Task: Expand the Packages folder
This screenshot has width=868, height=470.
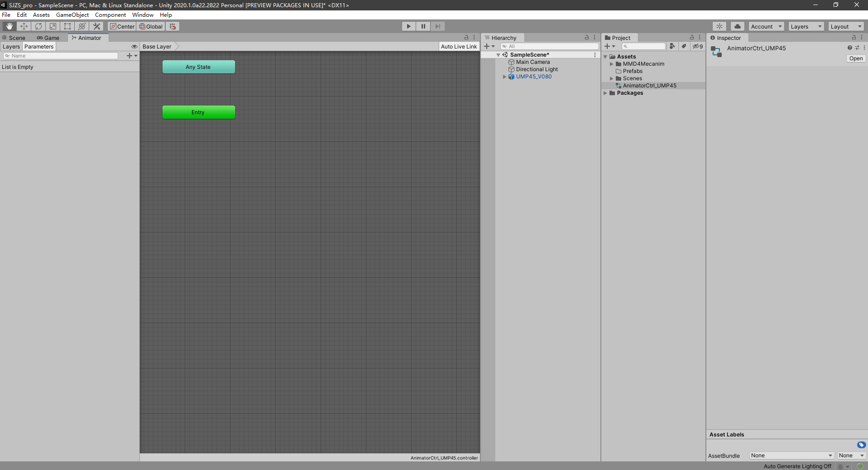Action: [x=605, y=93]
